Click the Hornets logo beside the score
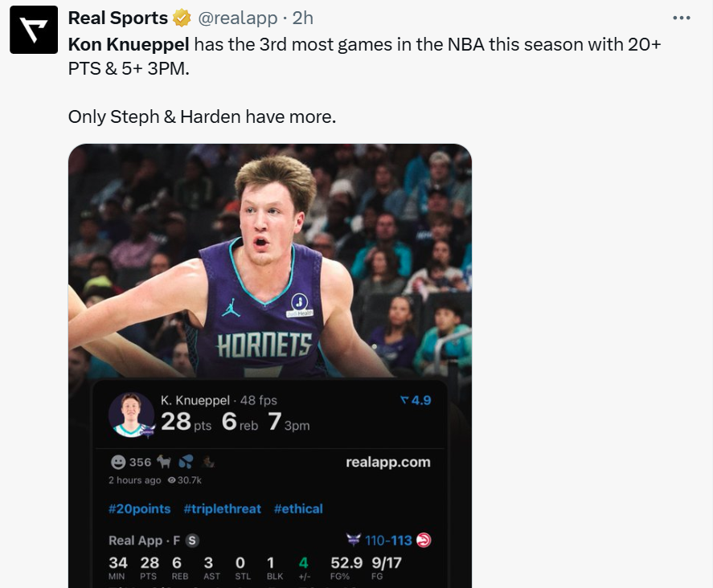713x588 pixels. 353,541
